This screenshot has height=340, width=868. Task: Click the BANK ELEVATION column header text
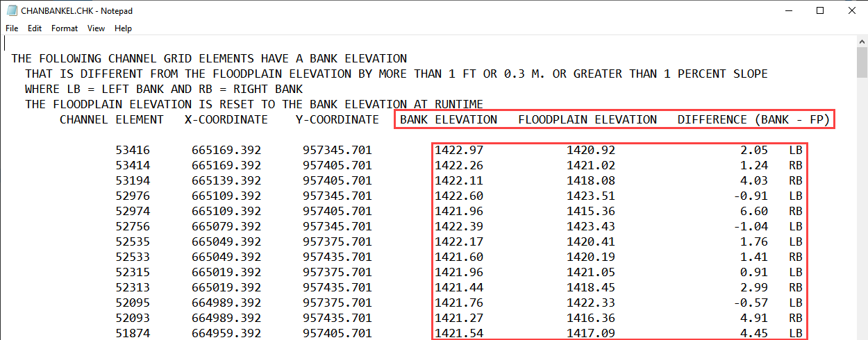click(x=449, y=119)
